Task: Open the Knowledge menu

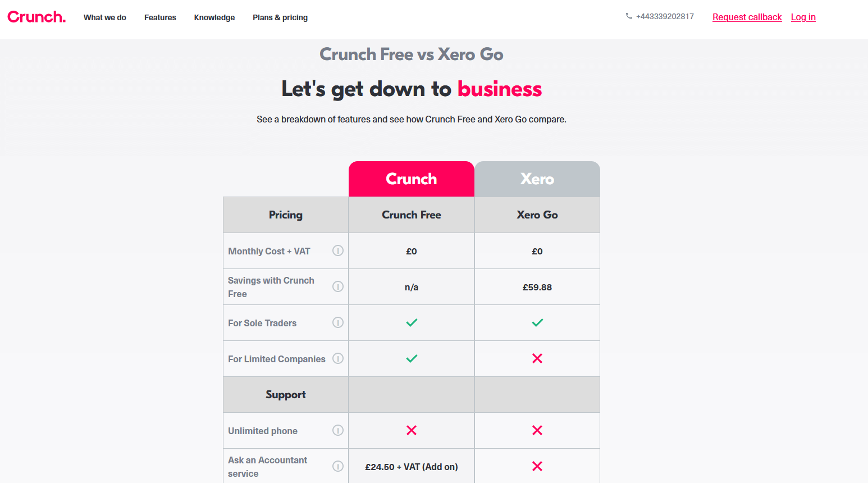Action: click(x=214, y=17)
